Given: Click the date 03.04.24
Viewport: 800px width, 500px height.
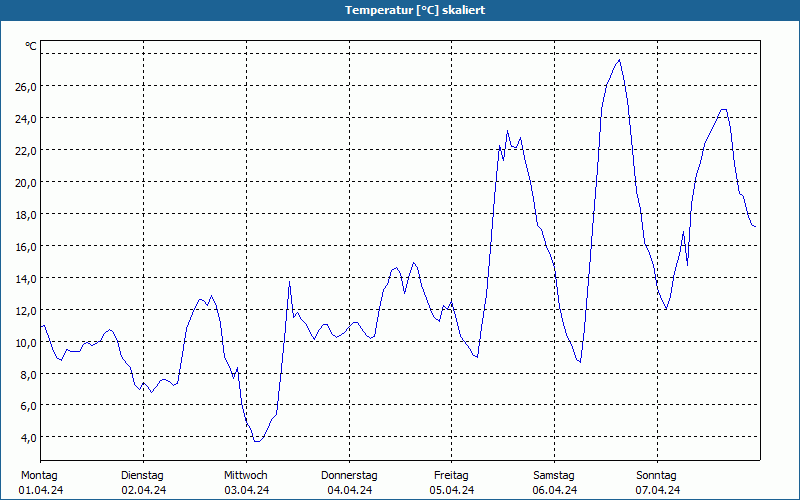Looking at the screenshot, I should pyautogui.click(x=247, y=490).
